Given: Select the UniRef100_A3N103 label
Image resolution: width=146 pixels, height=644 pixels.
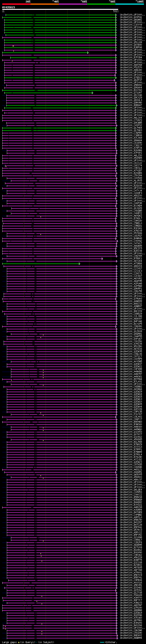Looking at the screenshot, I should (x=131, y=603).
